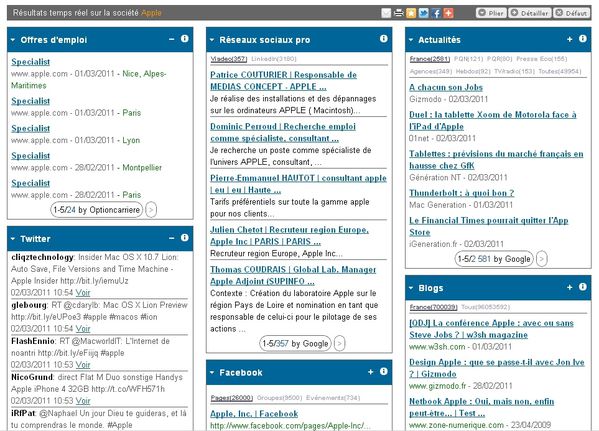Viewport: 599px width, 431px height.
Task: Open Thomas COUDRAIS profile link
Action: (293, 275)
